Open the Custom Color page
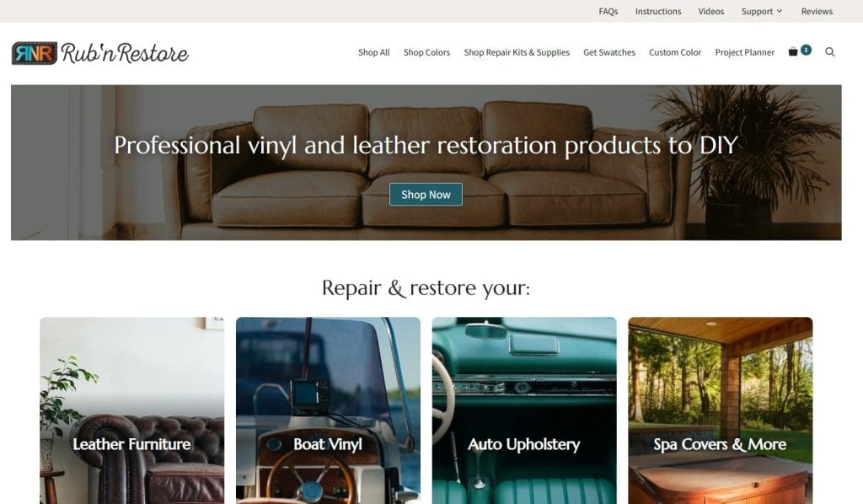The height and width of the screenshot is (504, 863). (675, 52)
